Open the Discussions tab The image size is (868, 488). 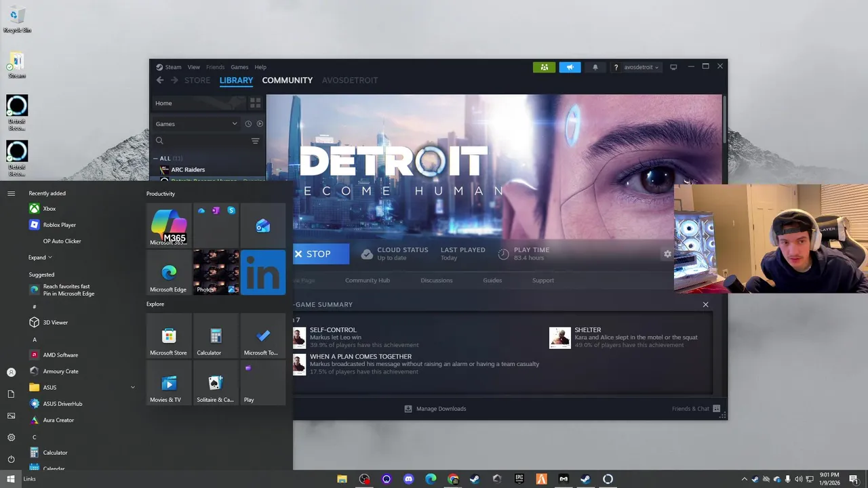point(437,280)
